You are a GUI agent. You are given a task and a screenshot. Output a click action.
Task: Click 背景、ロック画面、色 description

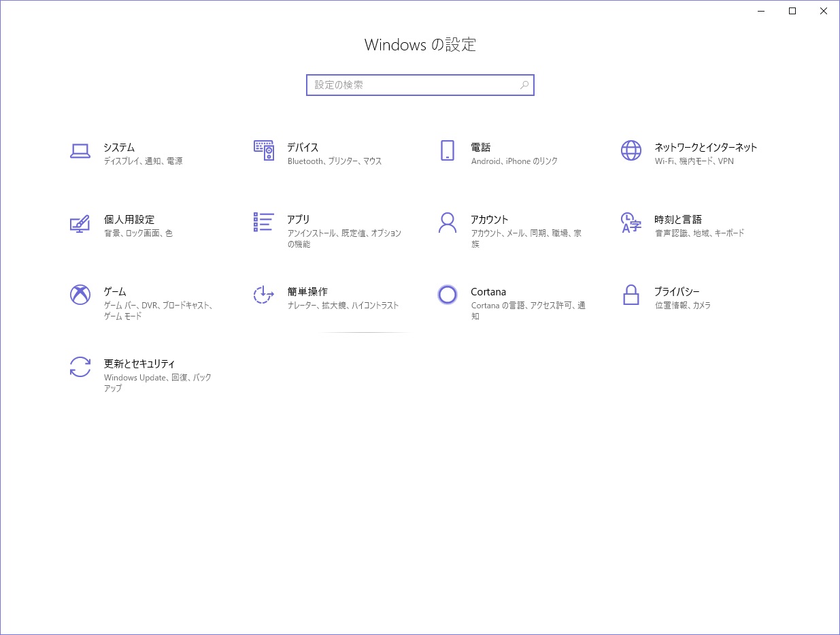(x=138, y=233)
